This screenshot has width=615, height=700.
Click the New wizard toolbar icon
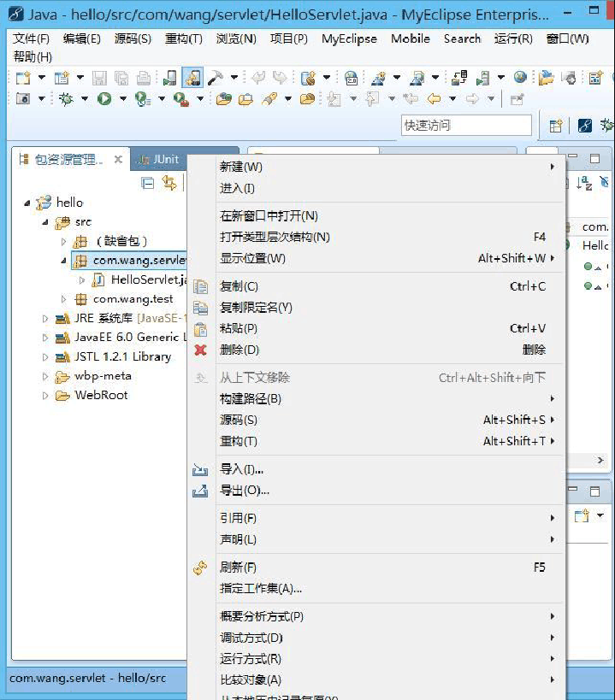click(x=23, y=78)
